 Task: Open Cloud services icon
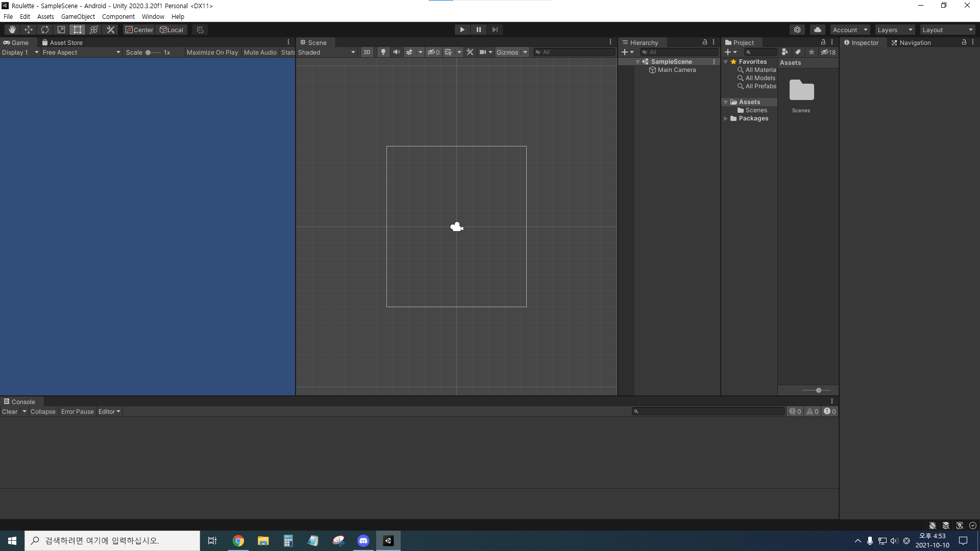pos(817,30)
